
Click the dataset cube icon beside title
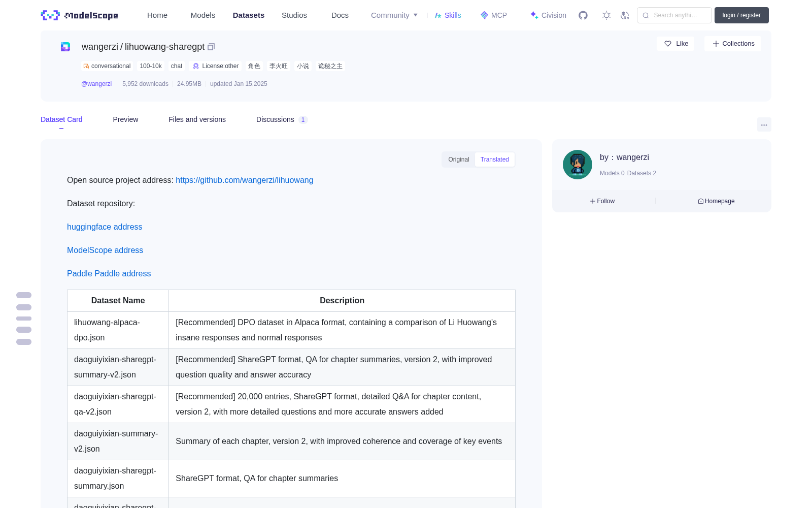(x=65, y=47)
